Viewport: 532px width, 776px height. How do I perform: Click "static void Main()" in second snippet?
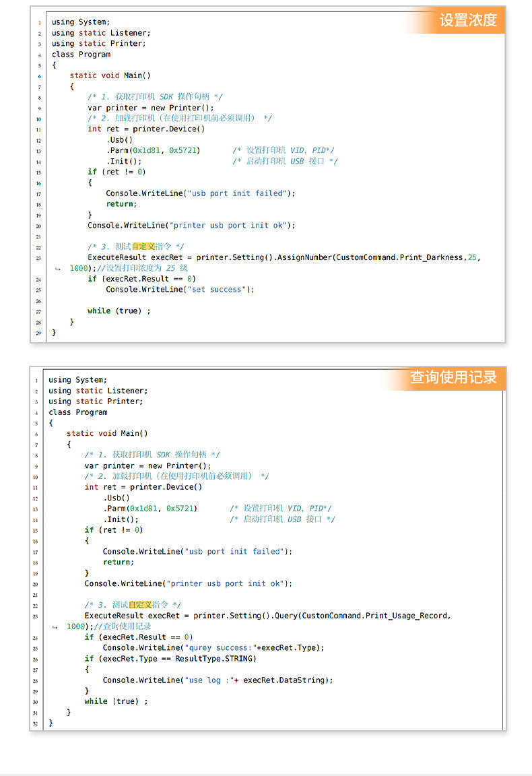(x=107, y=434)
